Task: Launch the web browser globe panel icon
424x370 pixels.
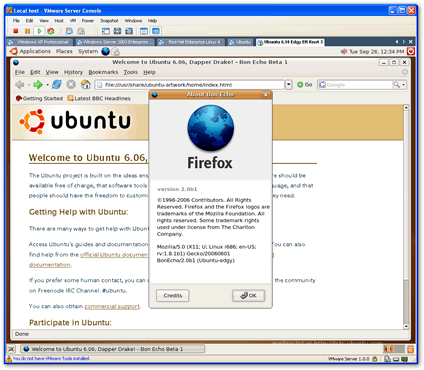Action: coord(105,51)
